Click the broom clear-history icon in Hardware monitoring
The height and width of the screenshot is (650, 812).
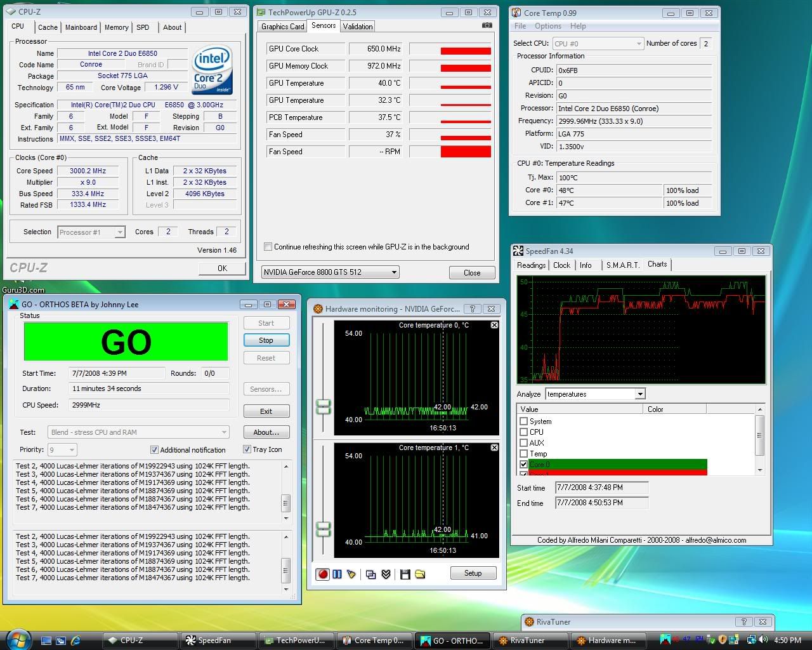(351, 574)
